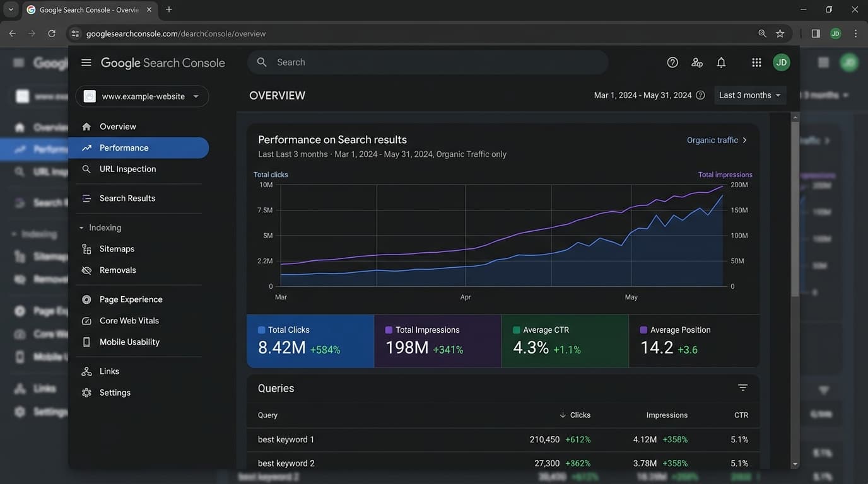Click the Mobile Usability phone icon
Image resolution: width=868 pixels, height=484 pixels.
pos(86,342)
